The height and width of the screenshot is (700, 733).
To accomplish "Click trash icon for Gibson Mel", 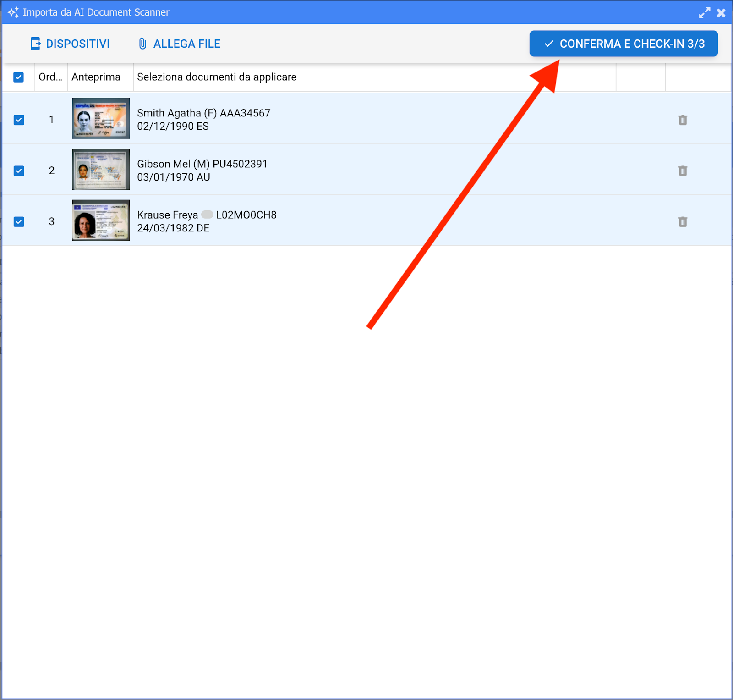I will (683, 171).
